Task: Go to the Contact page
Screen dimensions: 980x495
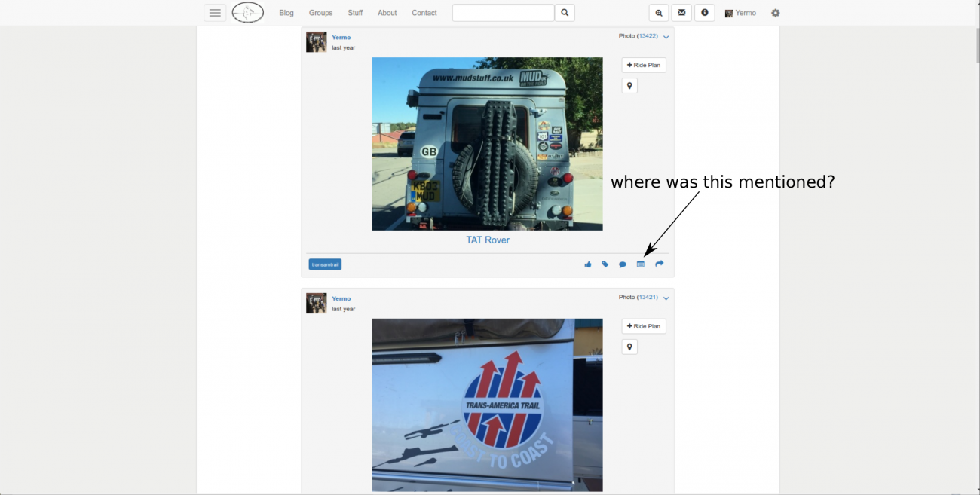Action: coord(424,13)
